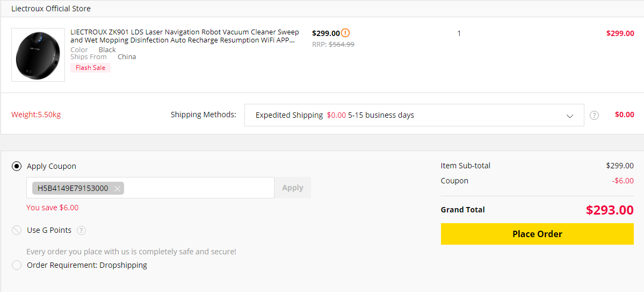Visit the Liectroux Official Store link
The height and width of the screenshot is (292, 644).
tap(51, 9)
